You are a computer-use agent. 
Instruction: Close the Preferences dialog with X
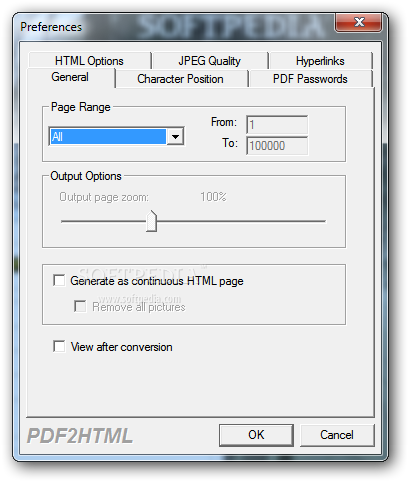359,22
